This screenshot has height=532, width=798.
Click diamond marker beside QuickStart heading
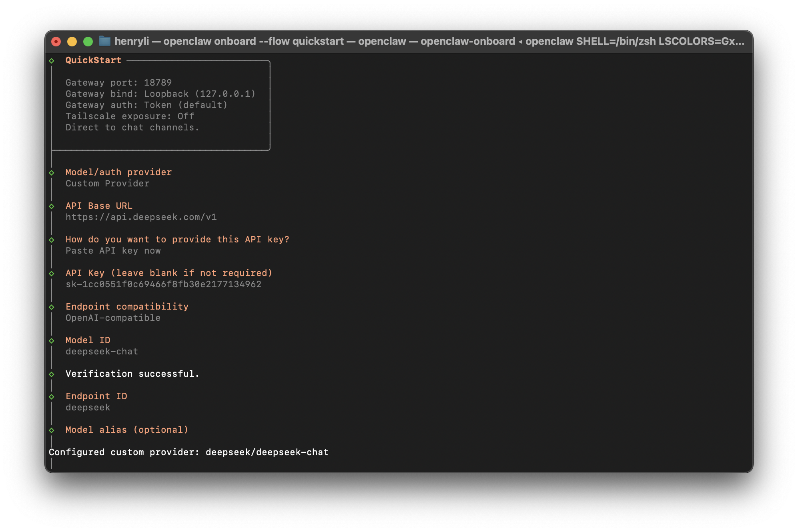click(x=52, y=61)
